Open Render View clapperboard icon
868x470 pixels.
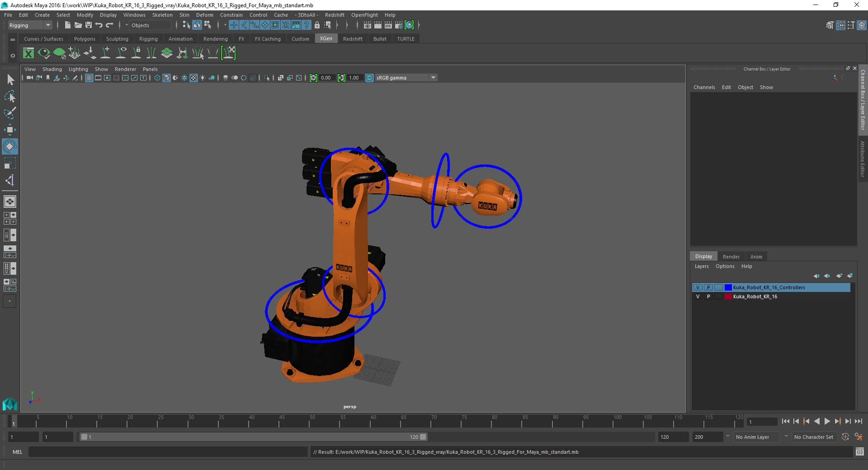(368, 25)
